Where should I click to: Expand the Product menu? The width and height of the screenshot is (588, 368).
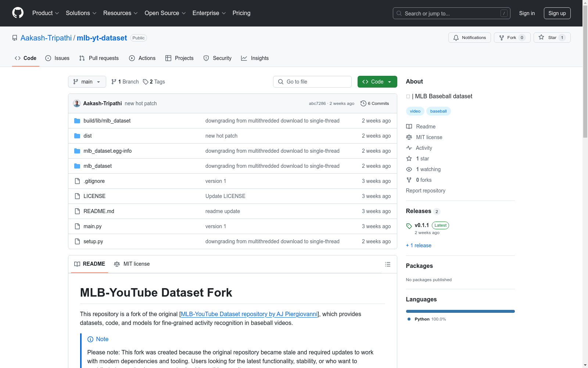[x=46, y=13]
